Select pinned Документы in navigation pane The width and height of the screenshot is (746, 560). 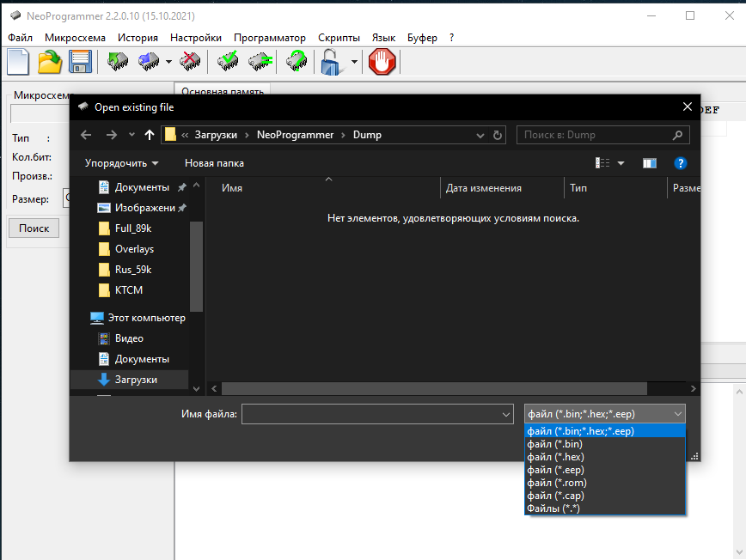pos(142,187)
